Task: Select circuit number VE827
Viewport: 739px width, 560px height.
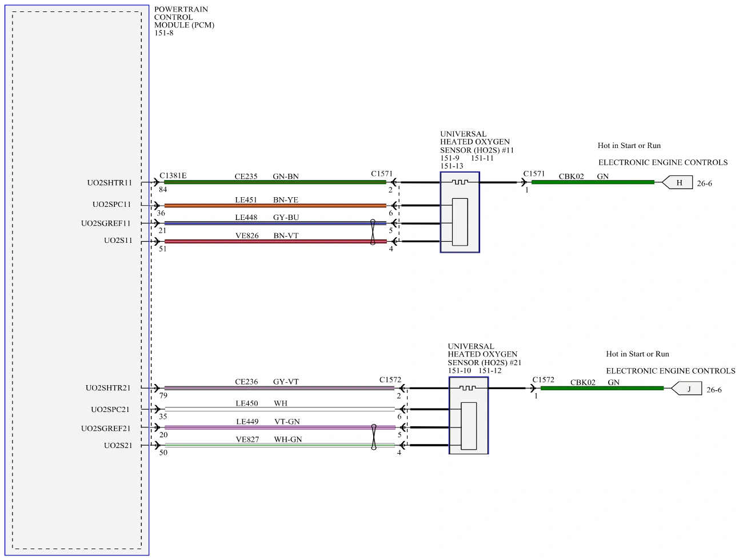Action: 247,439
